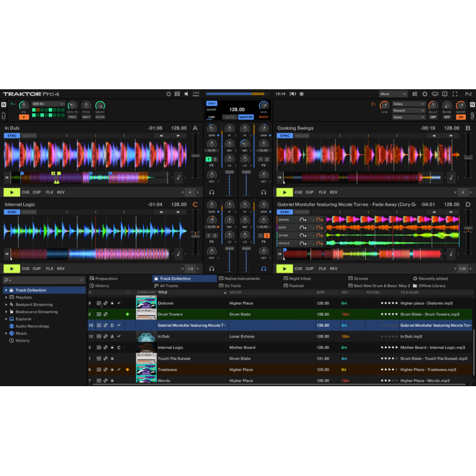Viewport: 476px width, 476px height.
Task: Click the audio recorder round icon in the header
Action: pos(302,94)
